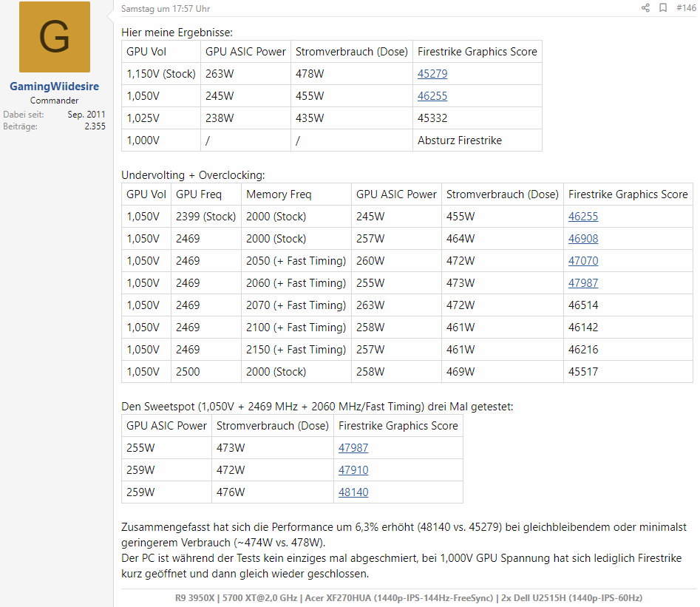This screenshot has height=607, width=700.
Task: Click the text 'Hier meine Ergebnisse:'
Action: tap(177, 33)
